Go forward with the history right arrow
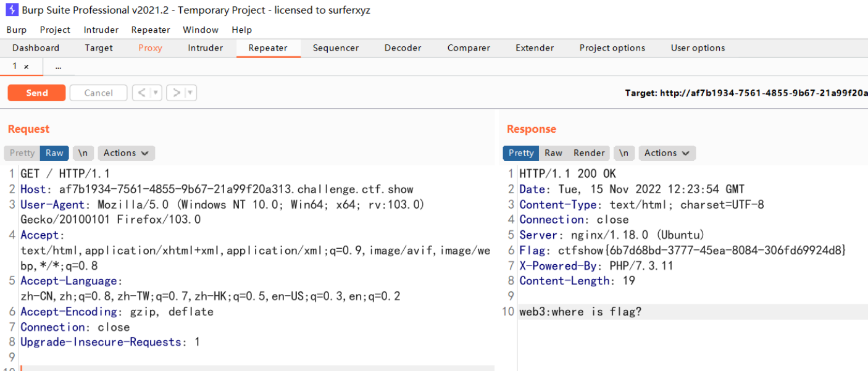 click(177, 93)
